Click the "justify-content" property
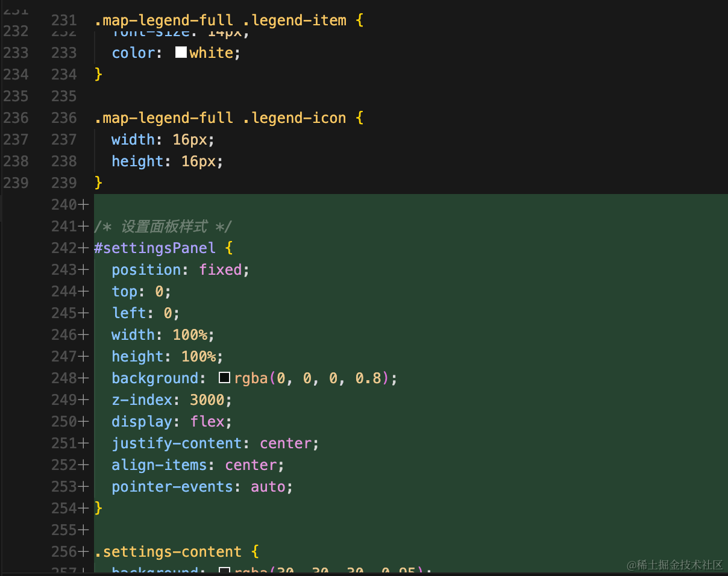Viewport: 728px width, 576px height. pos(177,443)
